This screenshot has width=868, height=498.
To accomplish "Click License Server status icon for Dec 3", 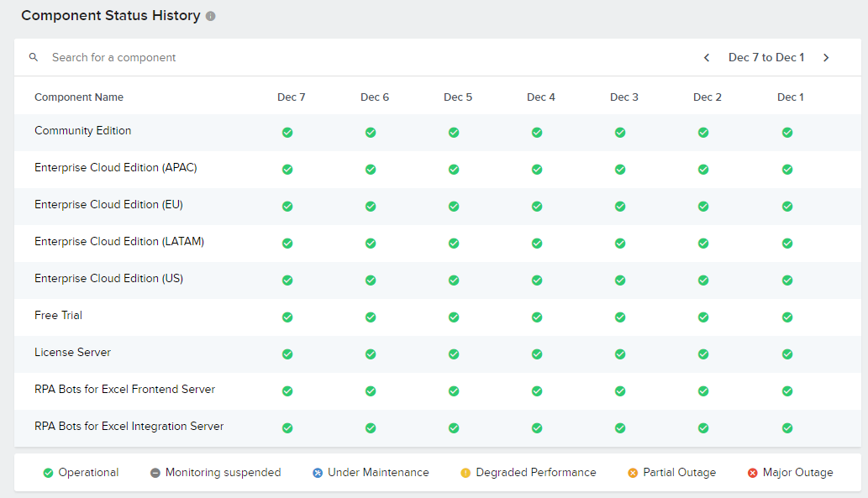I will pos(620,354).
